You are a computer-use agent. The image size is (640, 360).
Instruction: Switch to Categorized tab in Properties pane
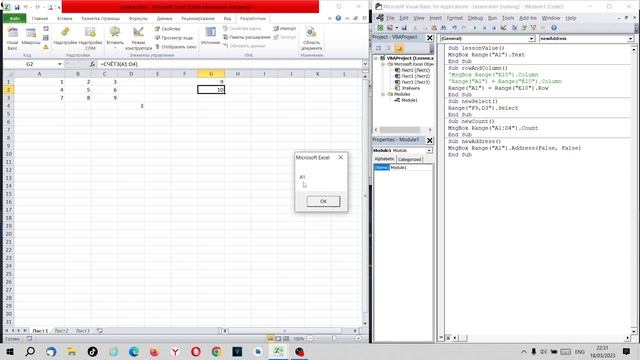(409, 159)
